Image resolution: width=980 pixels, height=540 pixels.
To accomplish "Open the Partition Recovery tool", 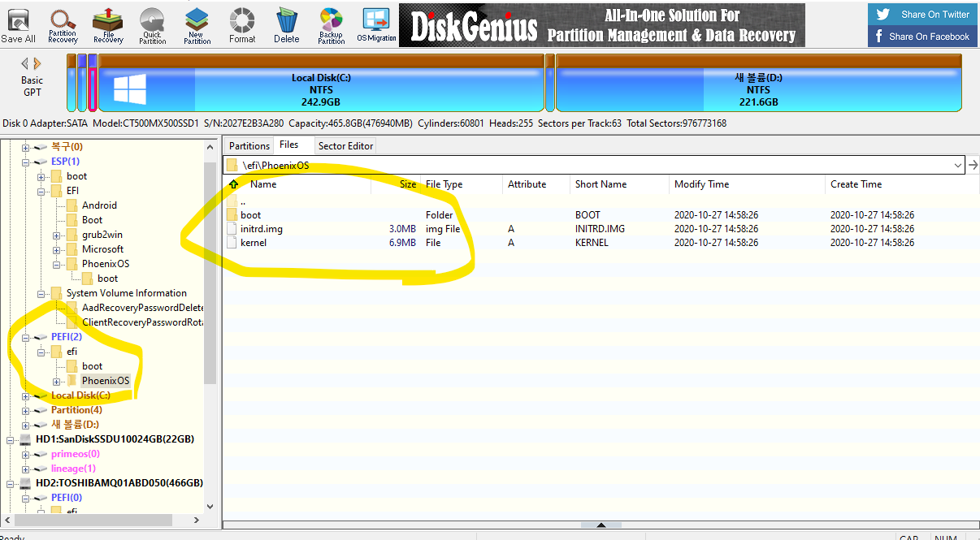I will [x=63, y=24].
